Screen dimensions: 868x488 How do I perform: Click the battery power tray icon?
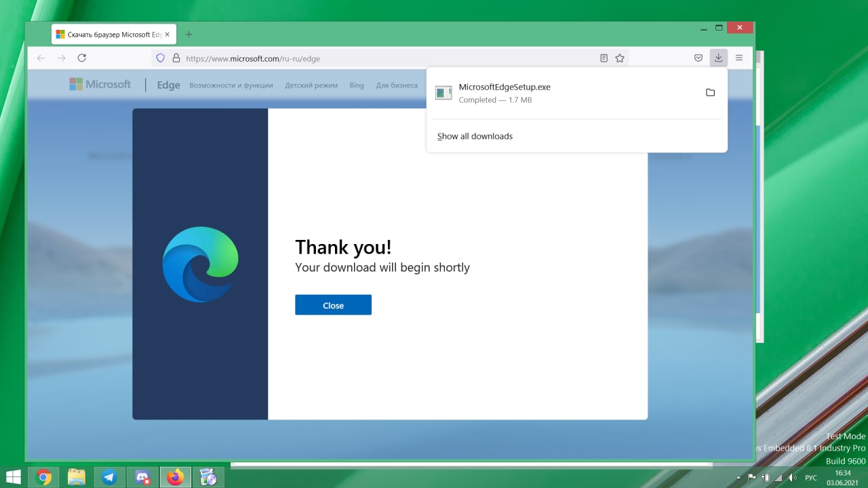point(765,478)
